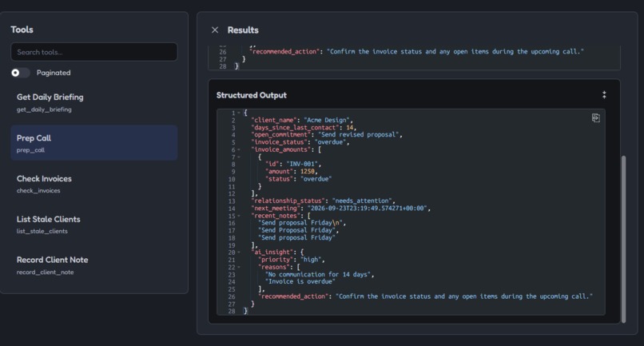The width and height of the screenshot is (644, 346).
Task: Click the "needs_attention" relationship status value
Action: [361, 201]
